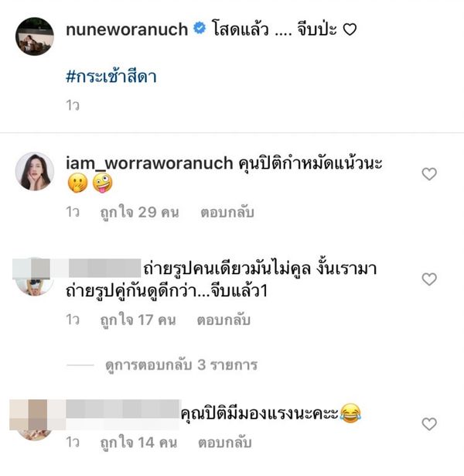464x476 pixels.
Task: Tap heart on the couple-photo comment
Action: pyautogui.click(x=429, y=279)
